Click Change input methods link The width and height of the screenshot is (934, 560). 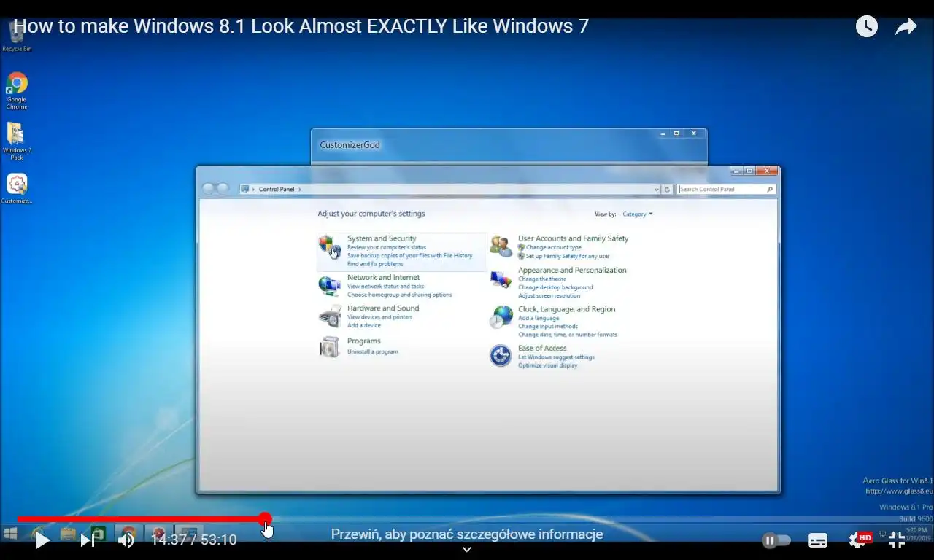(548, 327)
